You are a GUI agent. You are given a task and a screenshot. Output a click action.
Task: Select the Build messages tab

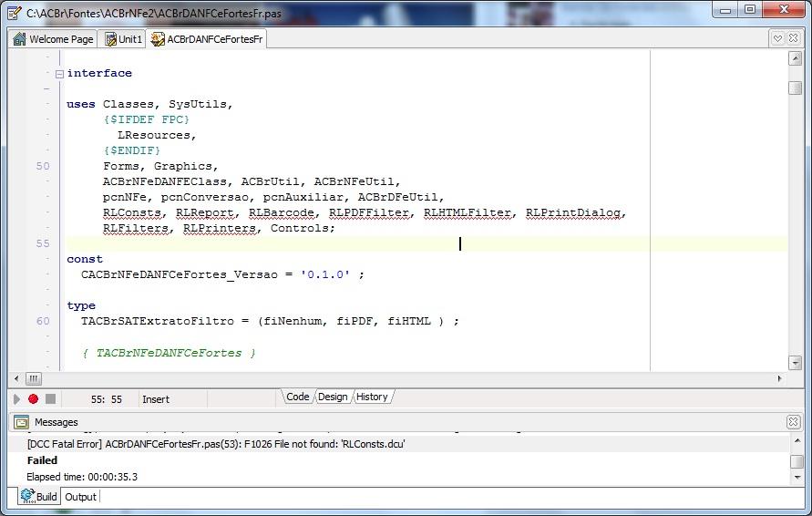[39, 496]
